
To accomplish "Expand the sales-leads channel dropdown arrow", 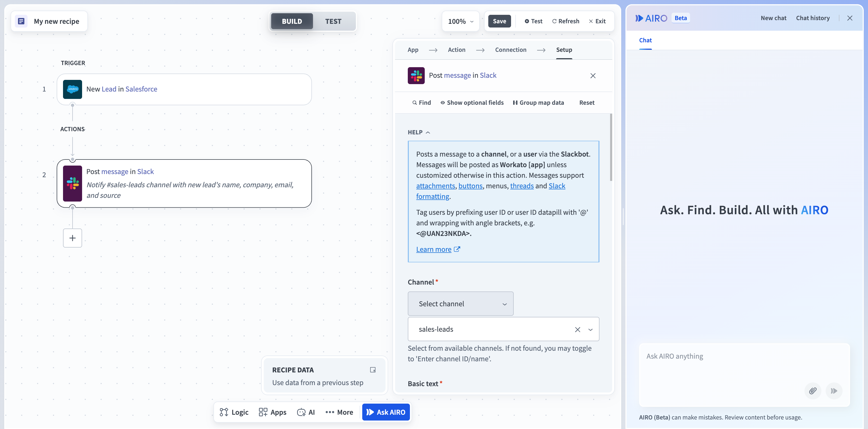I will click(590, 329).
